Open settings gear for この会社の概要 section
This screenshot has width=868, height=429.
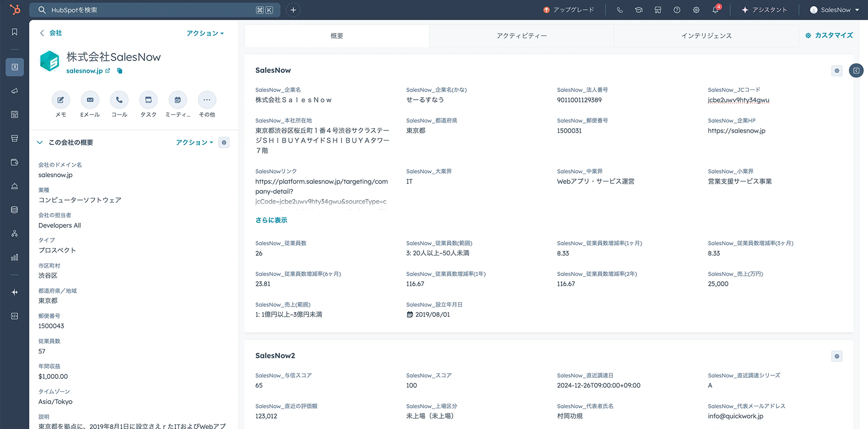224,143
